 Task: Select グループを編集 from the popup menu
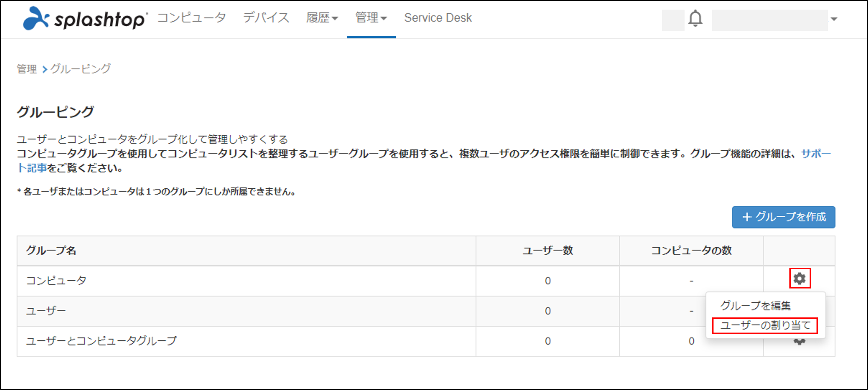[x=755, y=305]
